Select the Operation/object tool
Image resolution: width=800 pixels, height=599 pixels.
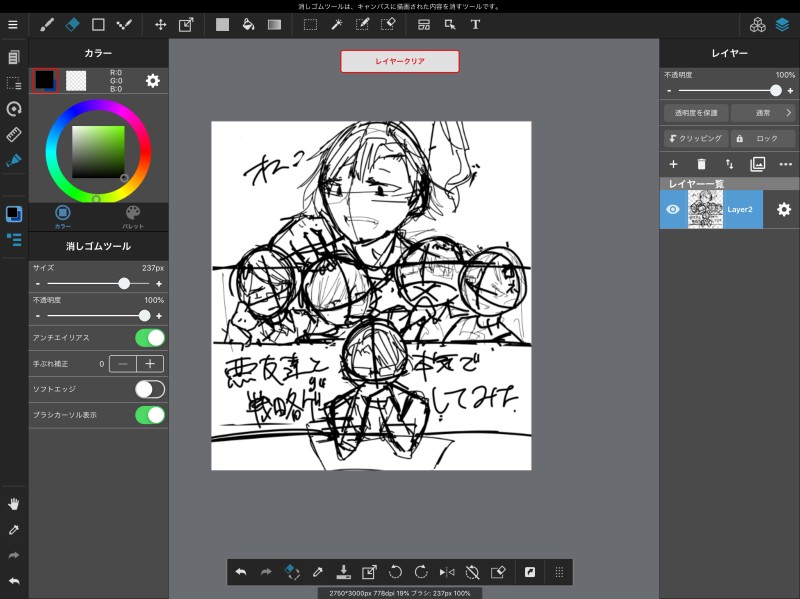click(450, 24)
